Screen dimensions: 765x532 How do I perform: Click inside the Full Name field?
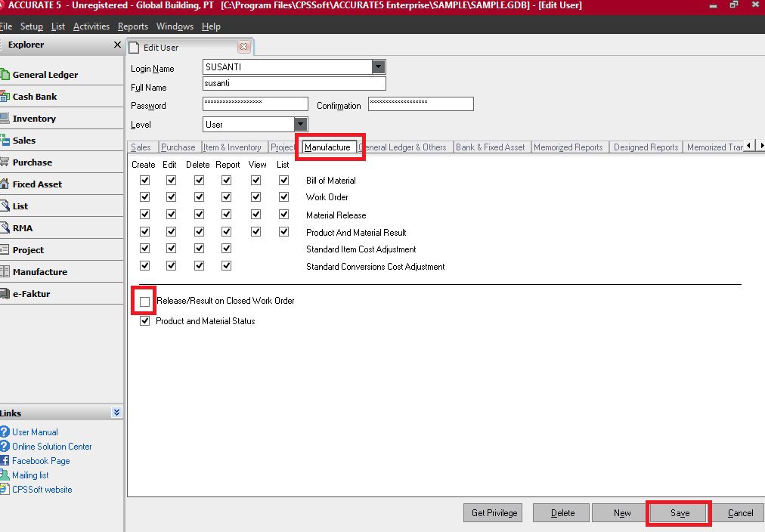tap(293, 83)
